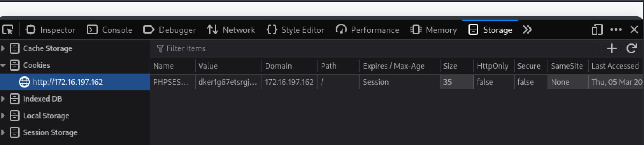This screenshot has width=644, height=145.
Task: Show more tools via the double chevron
Action: [x=527, y=30]
